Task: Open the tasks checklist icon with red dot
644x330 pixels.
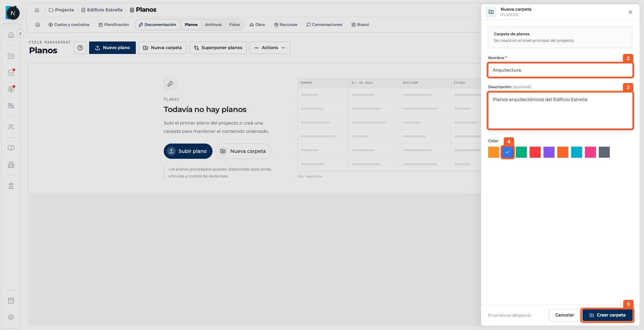Action: point(11,72)
